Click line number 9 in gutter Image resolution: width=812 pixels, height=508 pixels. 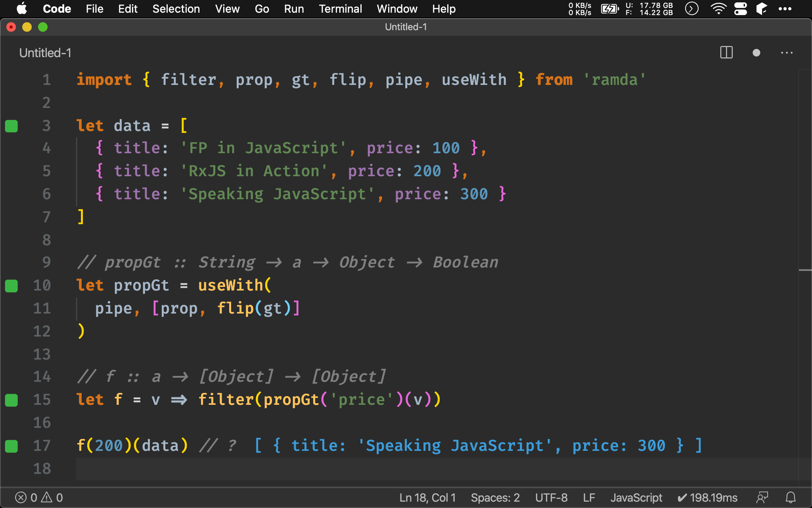coord(47,262)
